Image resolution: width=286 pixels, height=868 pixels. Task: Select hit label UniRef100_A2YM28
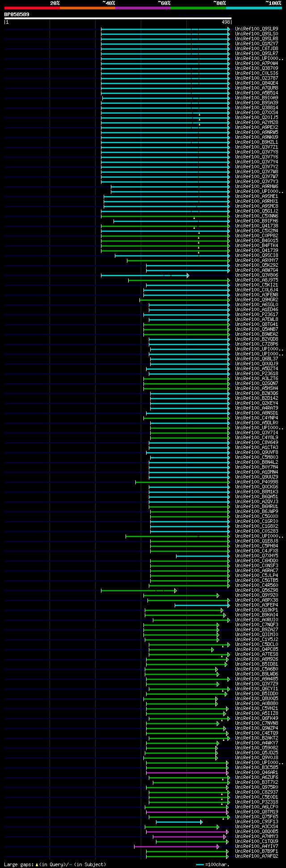coord(257,122)
